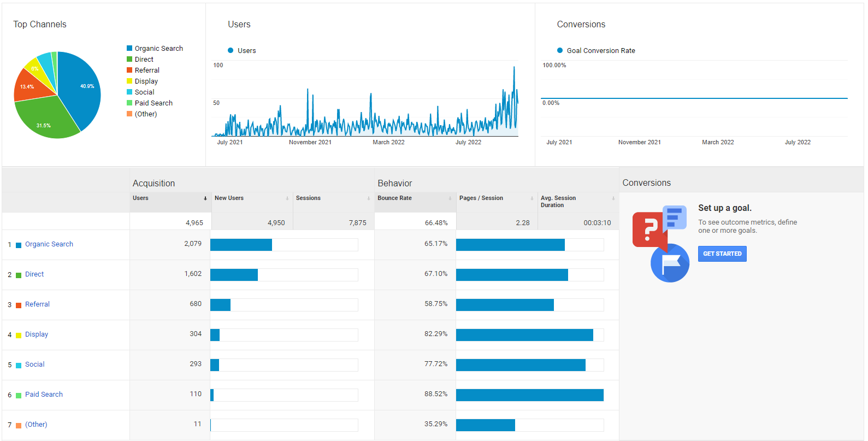The height and width of the screenshot is (441, 868).
Task: Click Avg. Session Duration sort arrow
Action: [613, 198]
